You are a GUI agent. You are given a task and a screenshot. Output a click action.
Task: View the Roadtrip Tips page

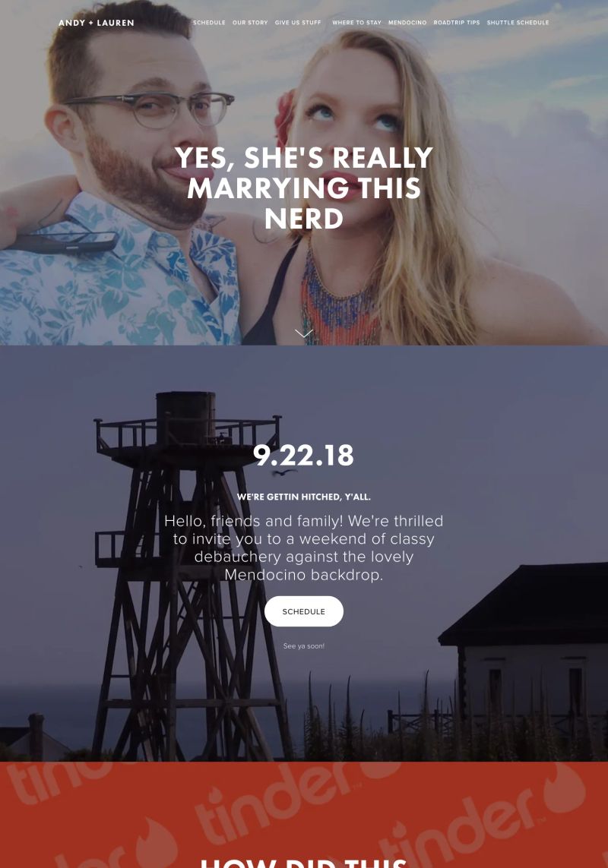coord(457,23)
